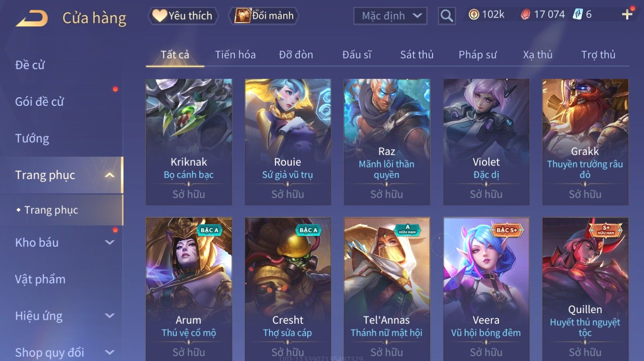Switch to the Pháp sư tab
Image resolution: width=644 pixels, height=361 pixels.
478,55
